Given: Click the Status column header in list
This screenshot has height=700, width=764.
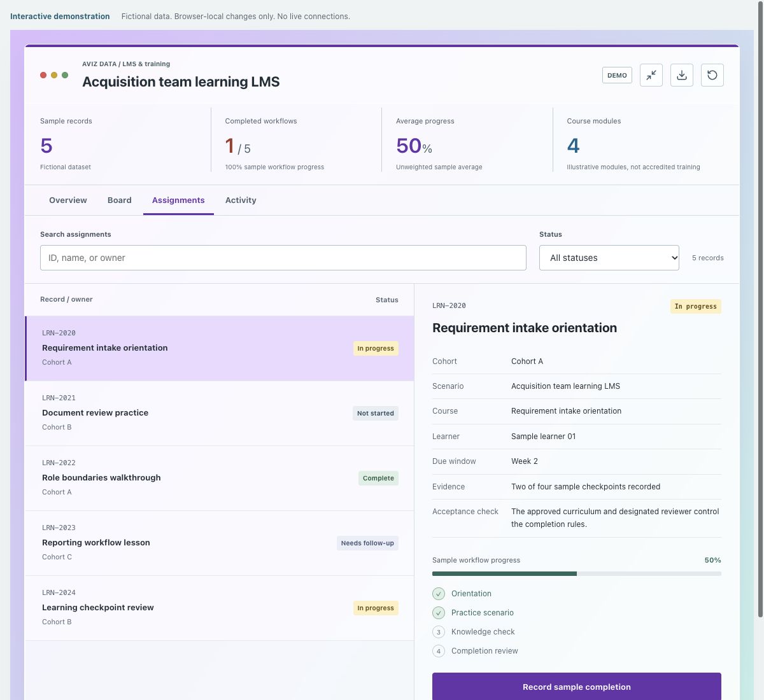Looking at the screenshot, I should [x=387, y=300].
